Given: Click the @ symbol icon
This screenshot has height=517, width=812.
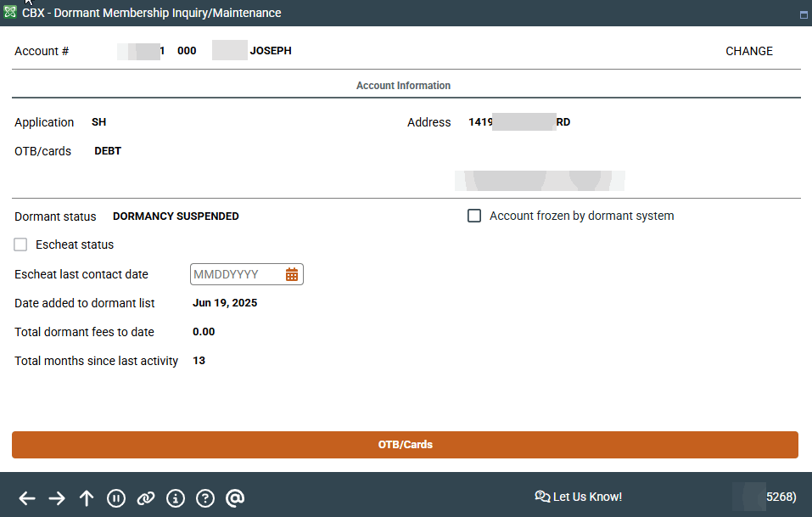Looking at the screenshot, I should (x=235, y=498).
